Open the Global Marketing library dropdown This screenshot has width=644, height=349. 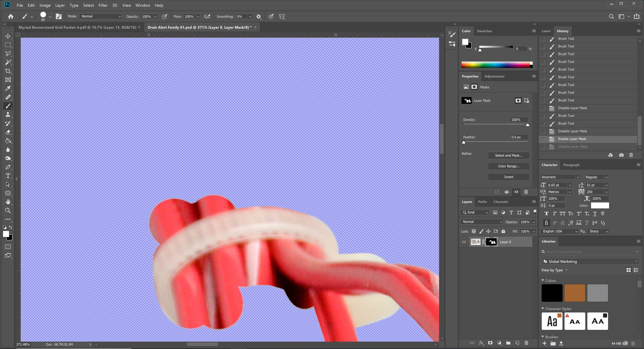(x=590, y=261)
